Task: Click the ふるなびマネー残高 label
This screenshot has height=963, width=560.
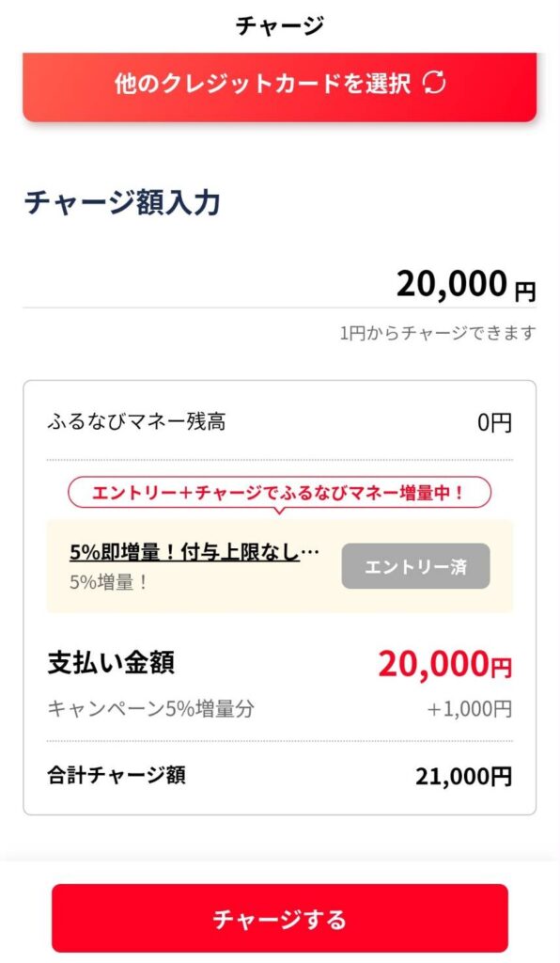Action: tap(136, 422)
